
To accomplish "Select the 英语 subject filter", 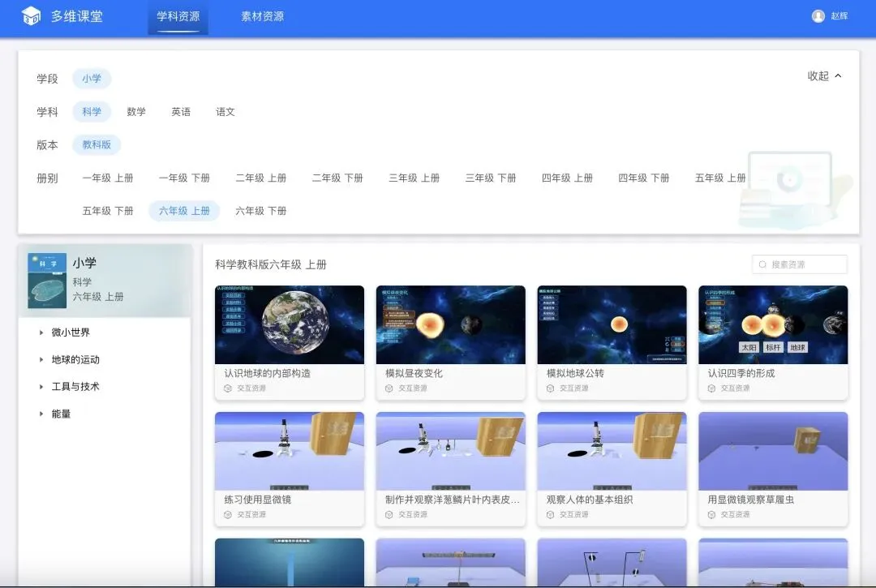I will (181, 112).
